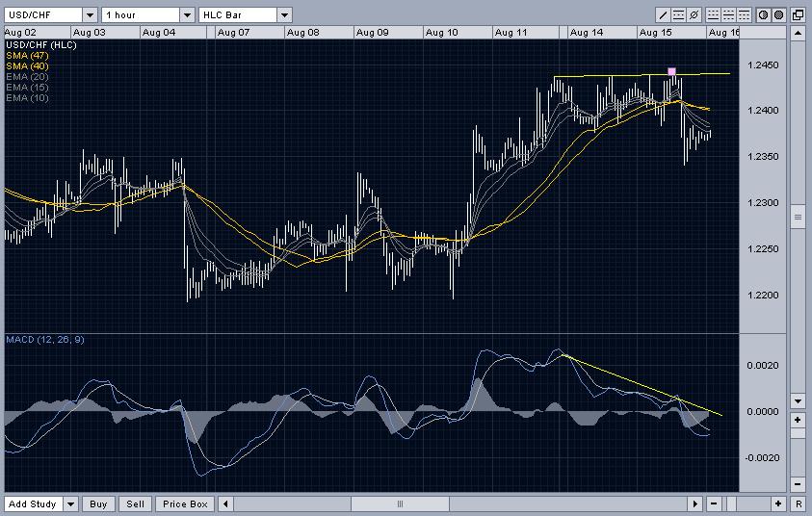Click the detach chart window icon
Viewport: 812px width, 516px height.
point(798,15)
